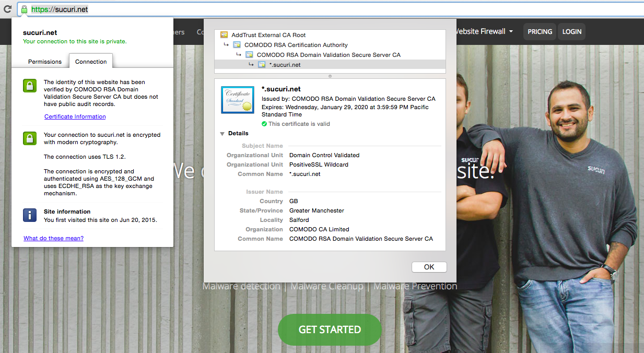The width and height of the screenshot is (644, 353).
Task: Switch to the Permissions tab
Action: 44,61
